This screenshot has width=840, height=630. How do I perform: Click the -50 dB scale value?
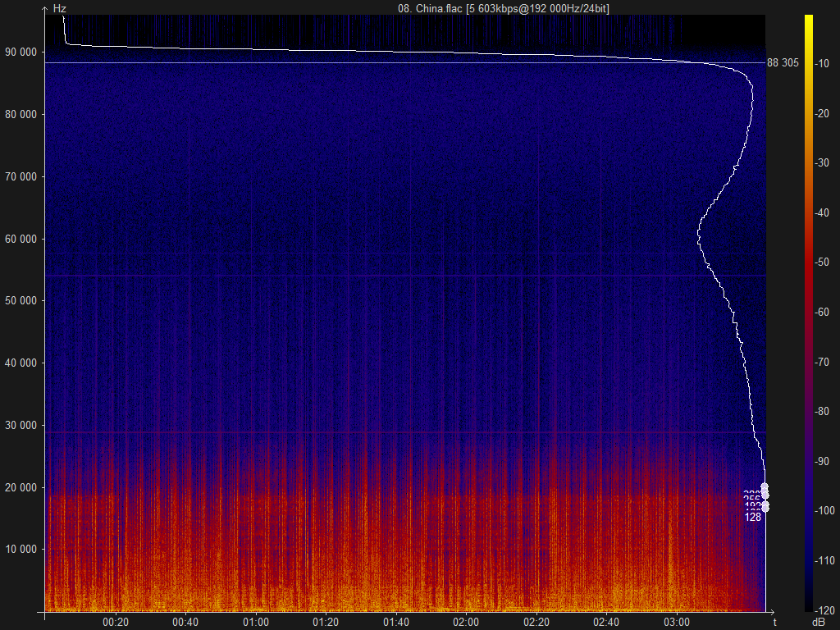point(822,262)
